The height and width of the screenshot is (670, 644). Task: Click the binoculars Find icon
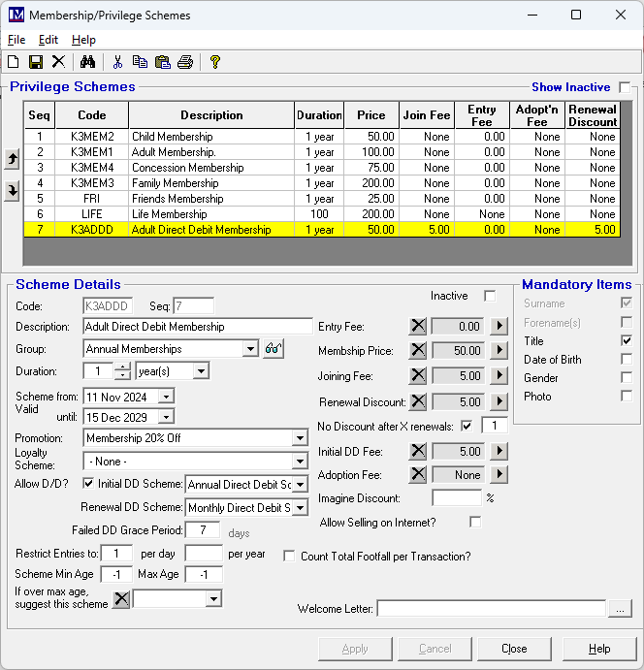click(x=87, y=62)
